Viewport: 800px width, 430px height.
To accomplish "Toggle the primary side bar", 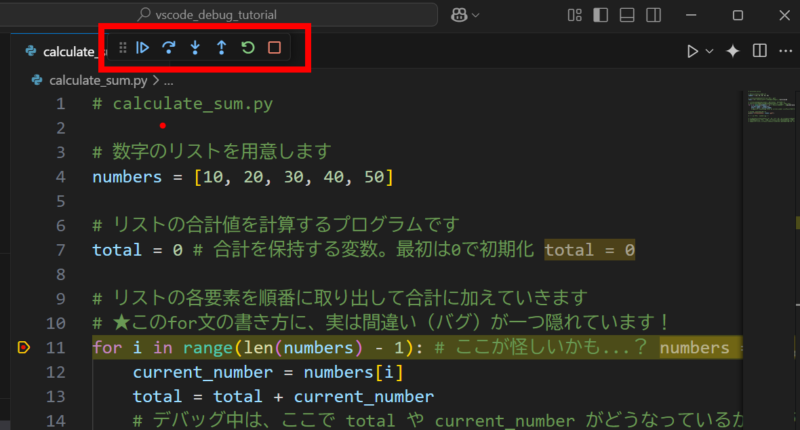I will (601, 15).
